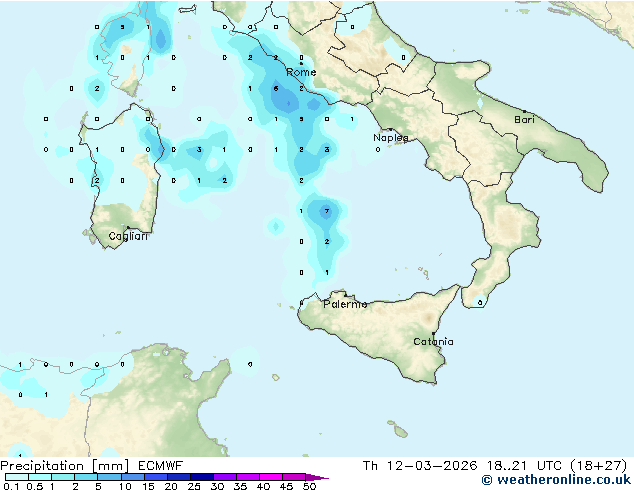Click the 10–15 mm legend color swatch
The image size is (634, 490).
click(x=132, y=477)
